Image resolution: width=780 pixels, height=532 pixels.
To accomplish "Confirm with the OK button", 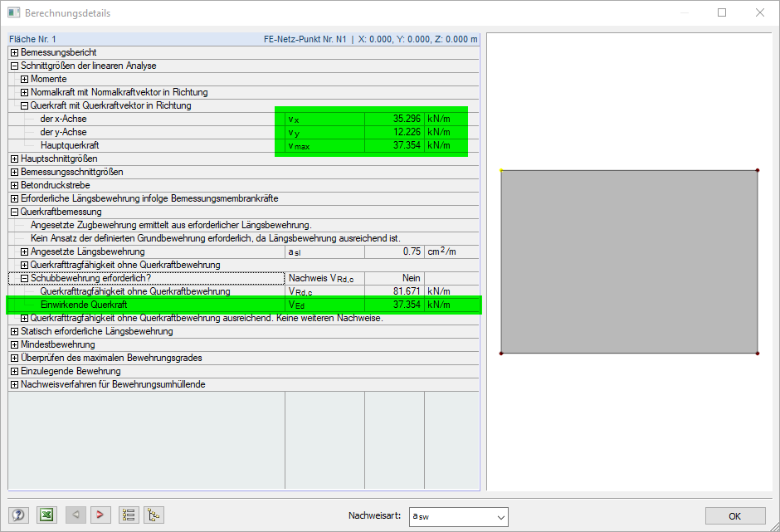I will point(735,515).
